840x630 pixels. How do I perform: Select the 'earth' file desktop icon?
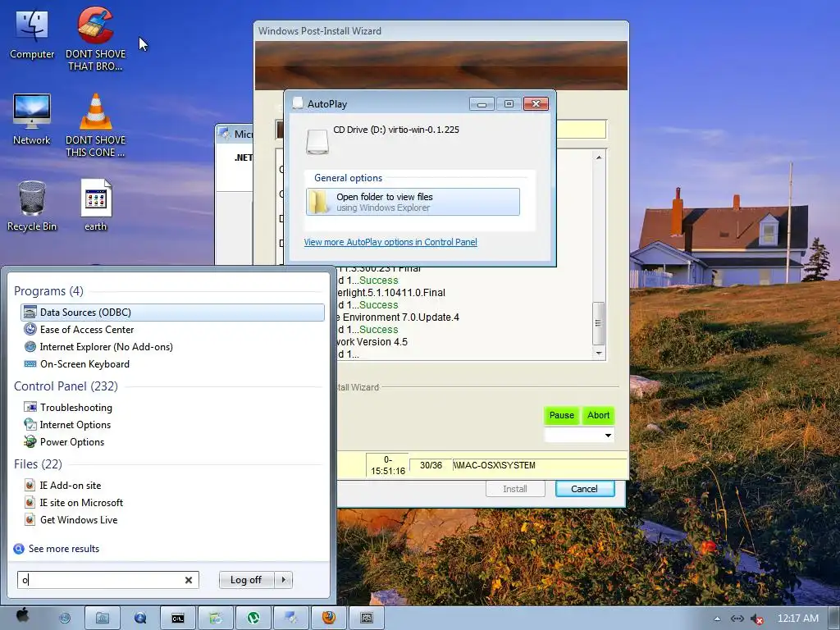click(x=96, y=205)
